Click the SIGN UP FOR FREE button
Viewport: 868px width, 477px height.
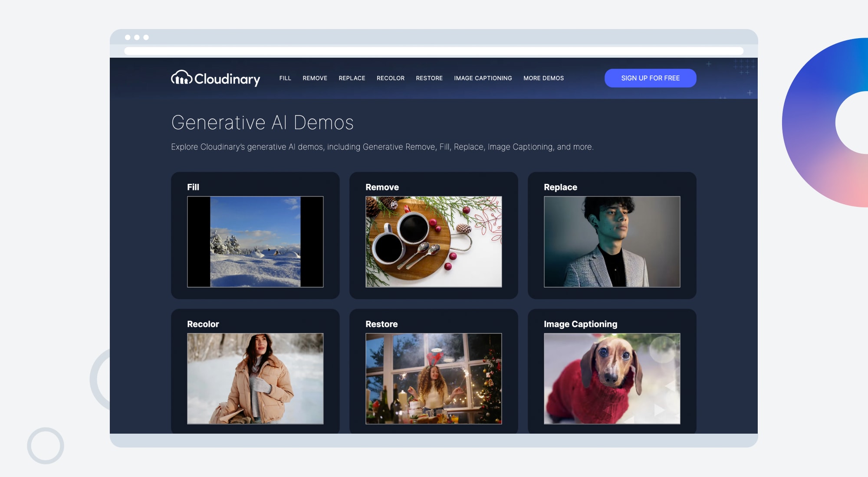point(651,78)
